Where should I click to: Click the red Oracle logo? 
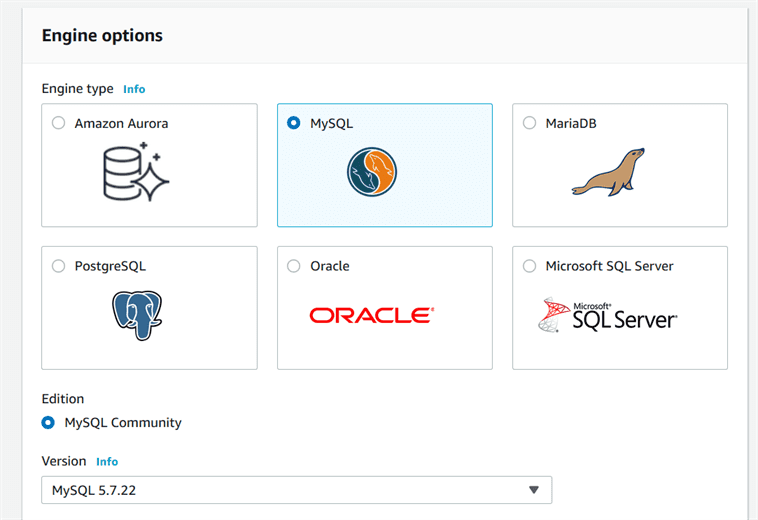tap(371, 315)
